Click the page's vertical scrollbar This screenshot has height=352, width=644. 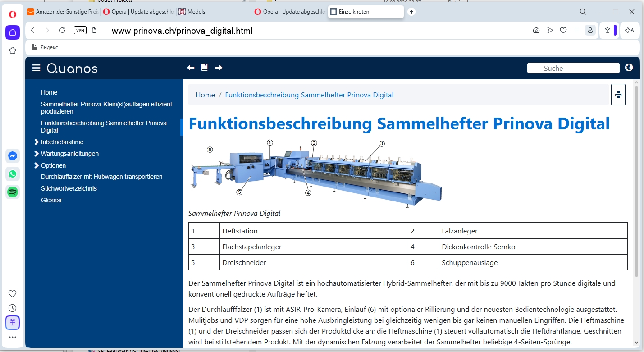click(636, 180)
